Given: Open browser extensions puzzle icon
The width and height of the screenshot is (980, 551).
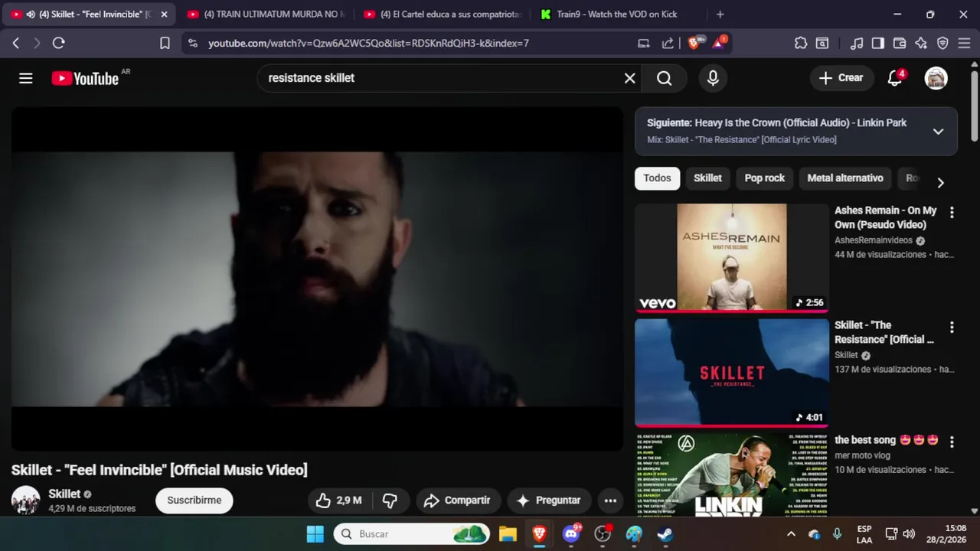Looking at the screenshot, I should click(801, 43).
